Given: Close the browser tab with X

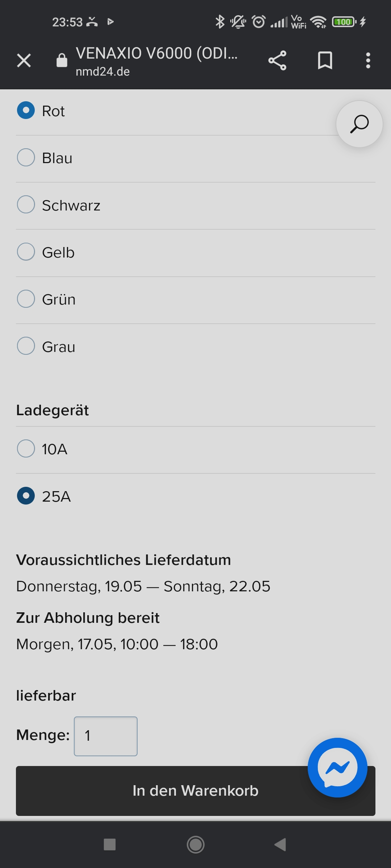Looking at the screenshot, I should [24, 60].
